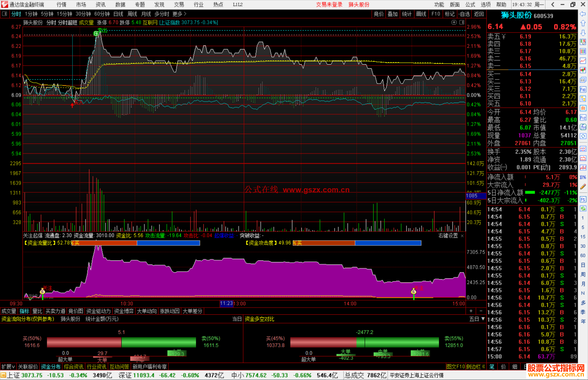Viewport: 588px width, 380px height.
Task: Select the 资金驱动力 tab
Action: click(x=99, y=311)
